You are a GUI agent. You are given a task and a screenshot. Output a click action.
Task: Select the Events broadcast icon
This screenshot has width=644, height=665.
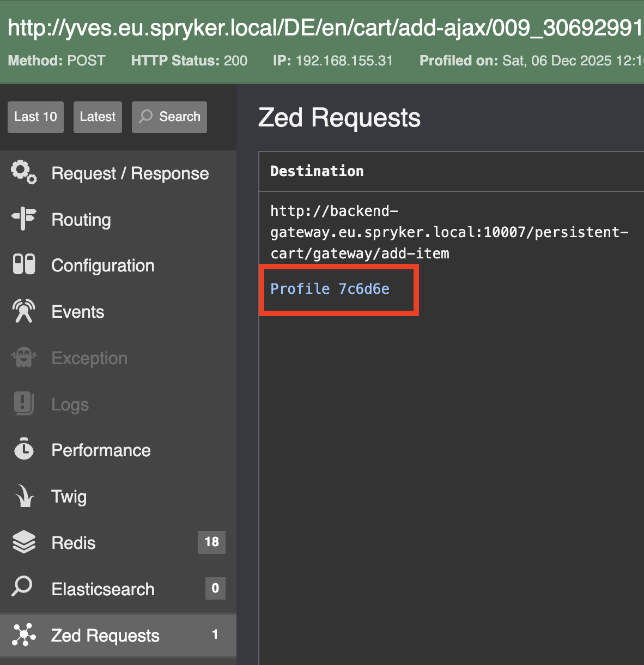pos(23,311)
